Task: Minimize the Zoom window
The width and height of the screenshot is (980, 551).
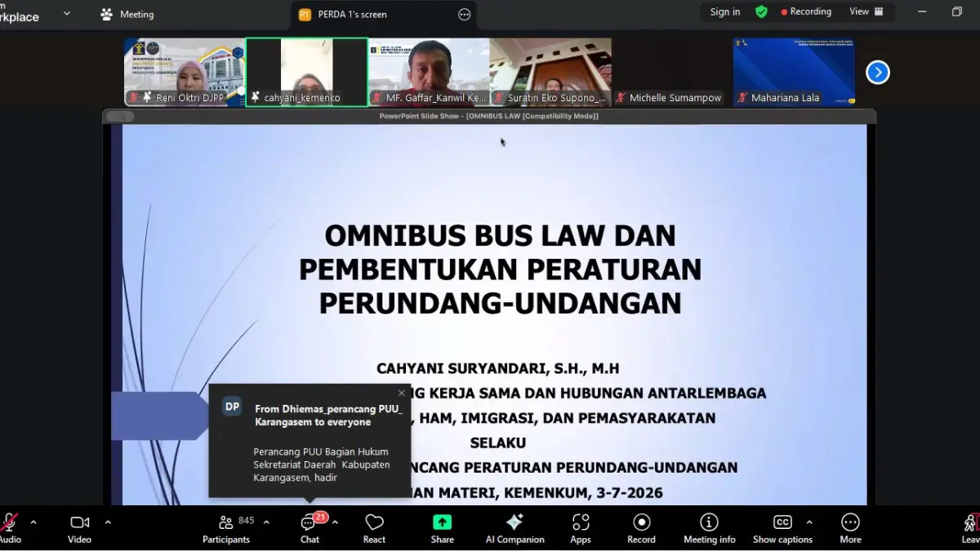Action: point(922,12)
